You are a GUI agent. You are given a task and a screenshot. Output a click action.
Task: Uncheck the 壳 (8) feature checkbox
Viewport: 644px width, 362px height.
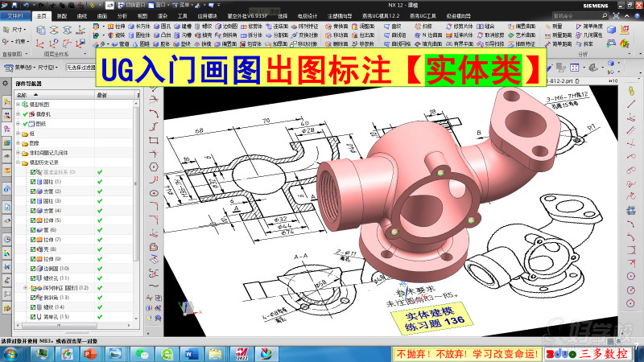click(33, 249)
